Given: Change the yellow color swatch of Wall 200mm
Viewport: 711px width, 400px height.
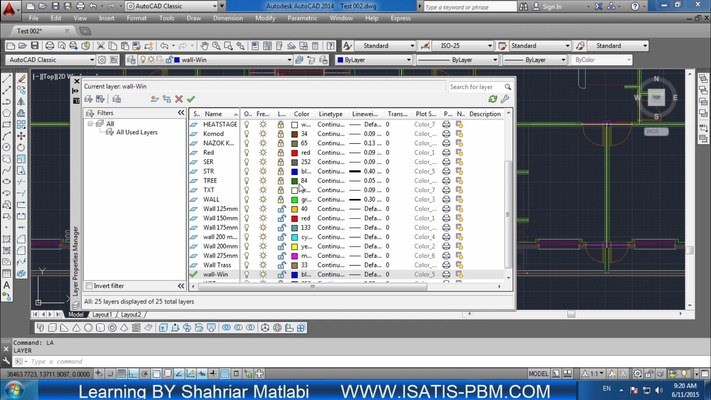Looking at the screenshot, I should tap(294, 246).
